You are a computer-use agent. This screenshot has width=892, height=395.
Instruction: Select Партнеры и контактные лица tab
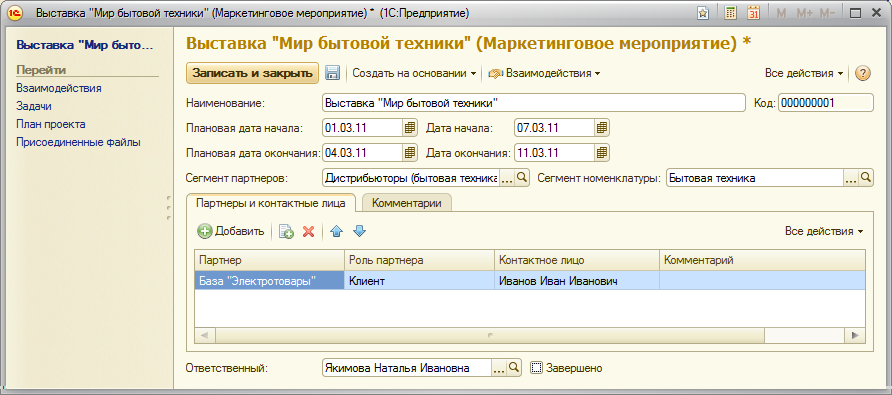coord(270,203)
